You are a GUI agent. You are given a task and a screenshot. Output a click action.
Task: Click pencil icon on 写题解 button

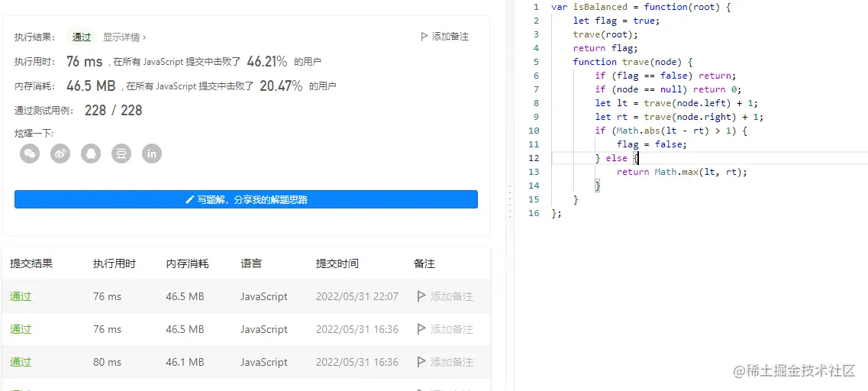coord(190,200)
